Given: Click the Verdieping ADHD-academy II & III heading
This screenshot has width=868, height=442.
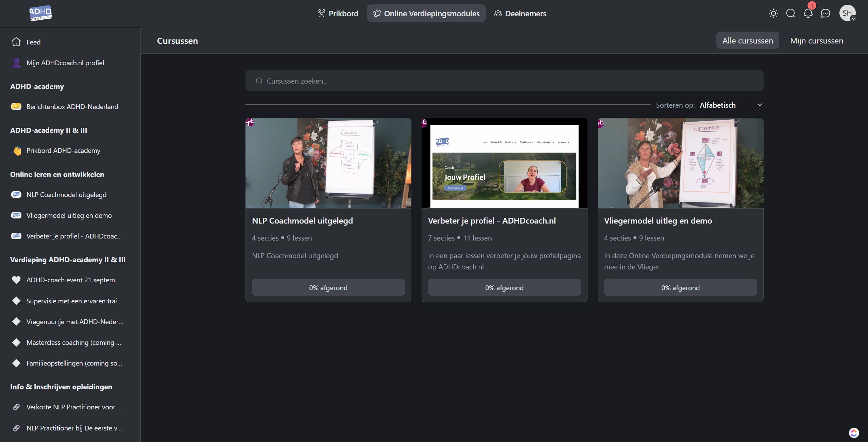Looking at the screenshot, I should point(68,260).
